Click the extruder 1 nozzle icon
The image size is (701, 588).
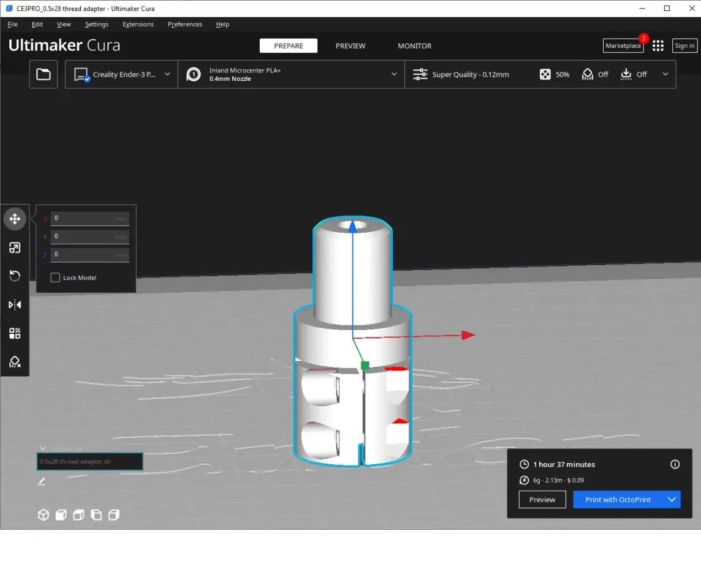[194, 74]
